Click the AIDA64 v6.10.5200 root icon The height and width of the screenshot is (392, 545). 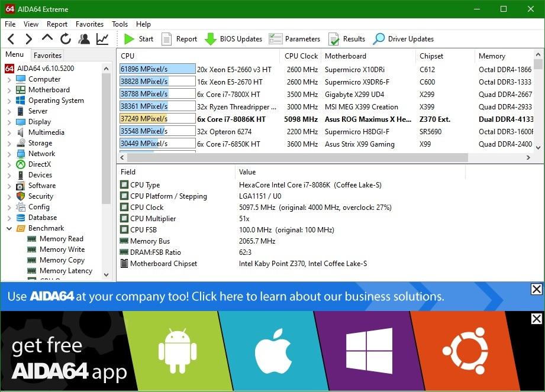9,69
